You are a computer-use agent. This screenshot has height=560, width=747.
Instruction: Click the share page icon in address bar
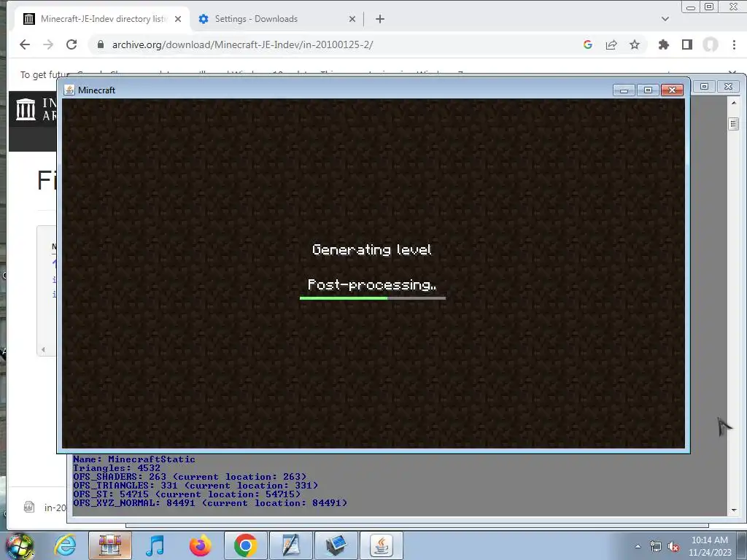[611, 44]
